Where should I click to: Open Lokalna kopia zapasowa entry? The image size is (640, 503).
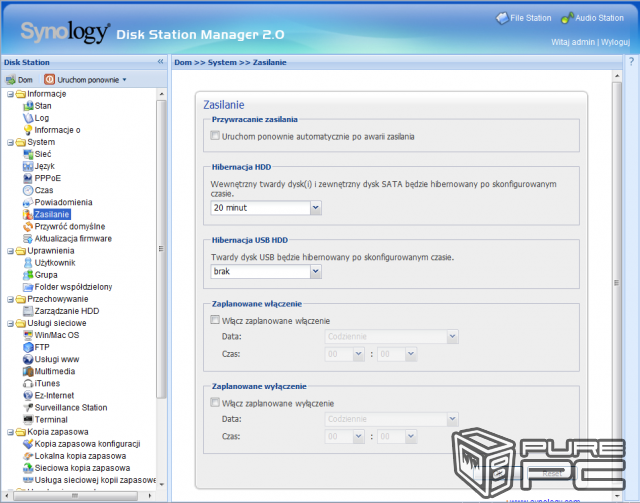[x=80, y=456]
